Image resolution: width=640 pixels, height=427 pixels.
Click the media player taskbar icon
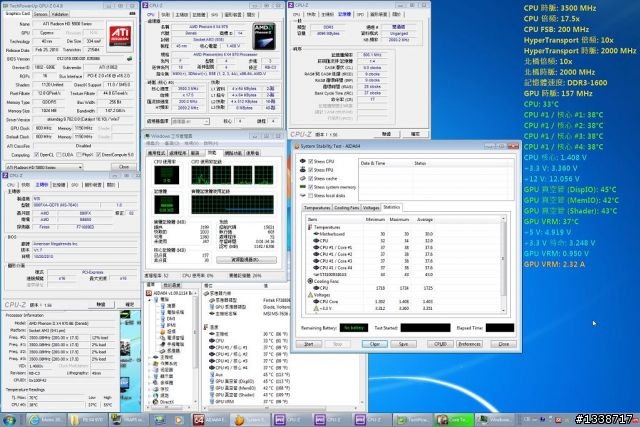click(179, 420)
